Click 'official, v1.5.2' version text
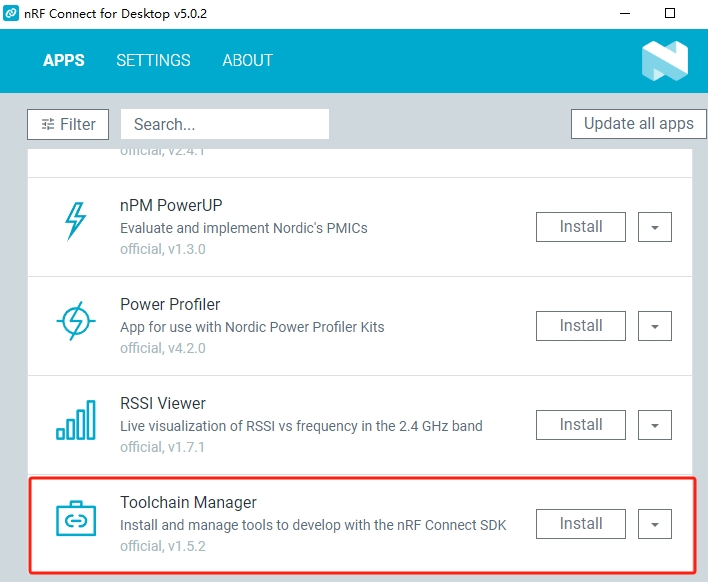This screenshot has height=582, width=708. 163,546
